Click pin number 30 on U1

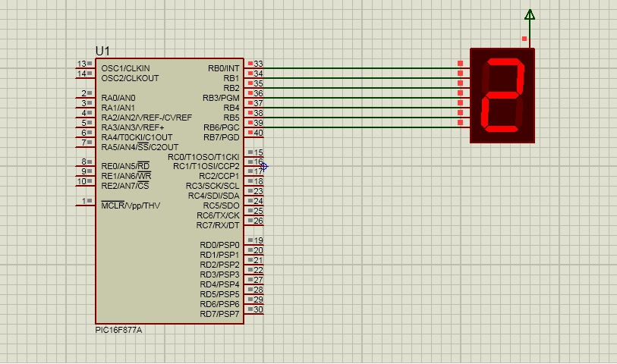click(258, 309)
